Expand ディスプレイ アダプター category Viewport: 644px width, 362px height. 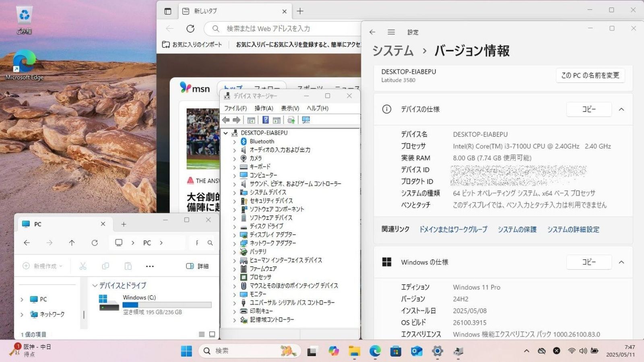coord(235,235)
